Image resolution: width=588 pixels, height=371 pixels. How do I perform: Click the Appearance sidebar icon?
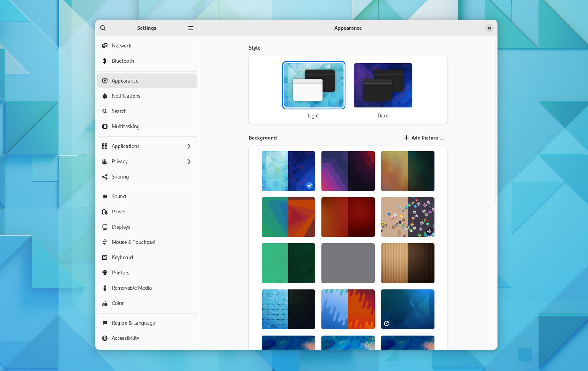(x=105, y=81)
